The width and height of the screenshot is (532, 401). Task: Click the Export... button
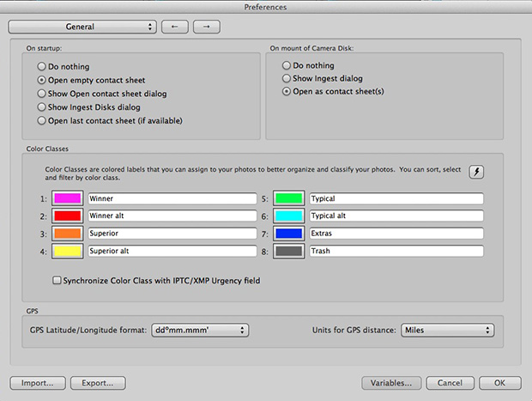pyautogui.click(x=98, y=383)
